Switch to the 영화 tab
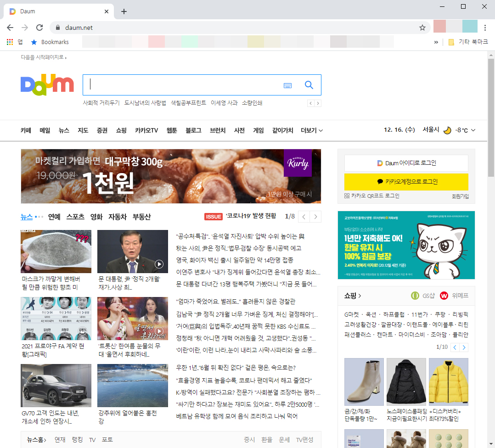495x448 pixels. (x=96, y=217)
